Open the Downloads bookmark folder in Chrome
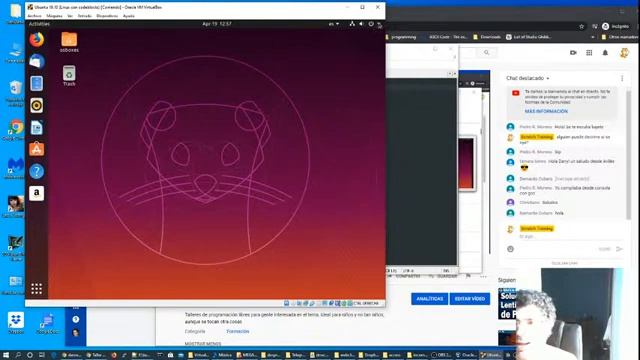The height and width of the screenshot is (360, 640). 487,37
